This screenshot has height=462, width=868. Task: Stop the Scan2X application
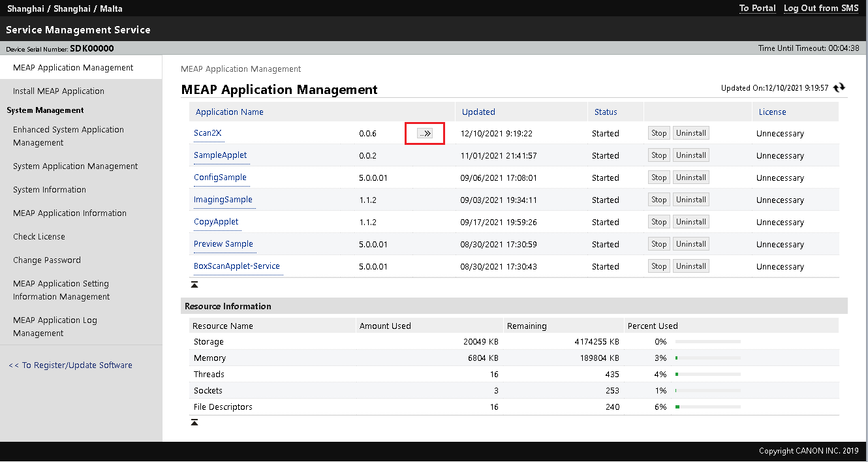pos(659,133)
